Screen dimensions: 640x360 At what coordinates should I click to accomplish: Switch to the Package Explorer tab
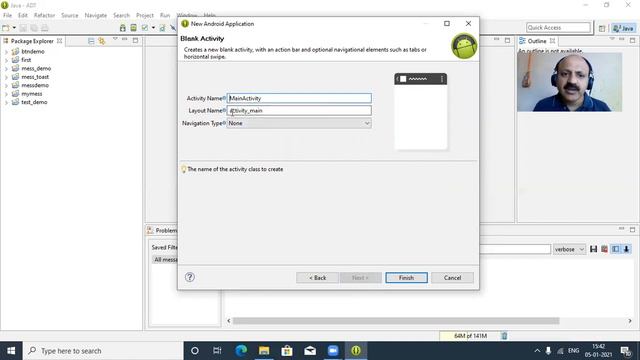[x=32, y=41]
